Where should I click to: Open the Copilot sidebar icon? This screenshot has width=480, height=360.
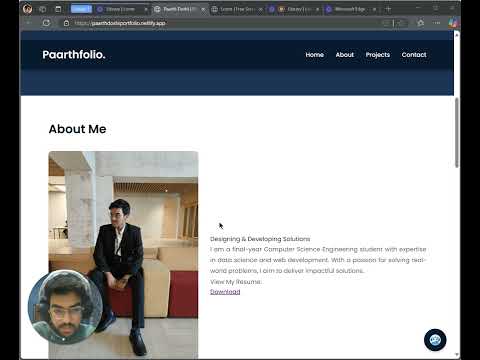pyautogui.click(x=453, y=23)
